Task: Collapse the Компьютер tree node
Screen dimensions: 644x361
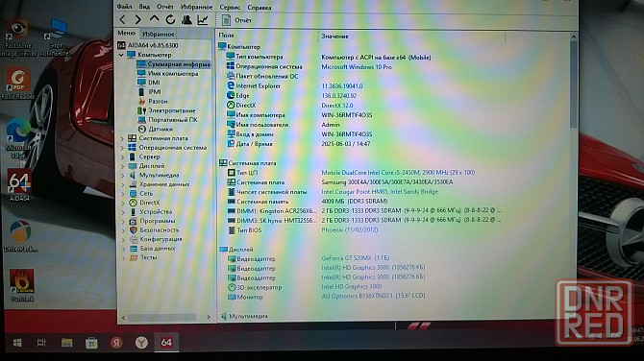Action: pyautogui.click(x=121, y=55)
